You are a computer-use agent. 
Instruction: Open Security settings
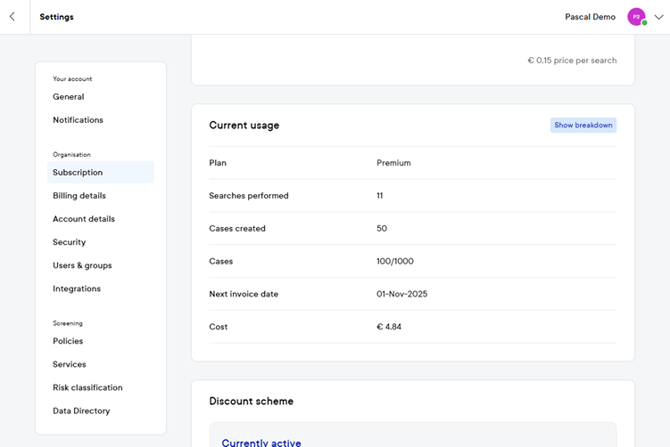point(69,242)
